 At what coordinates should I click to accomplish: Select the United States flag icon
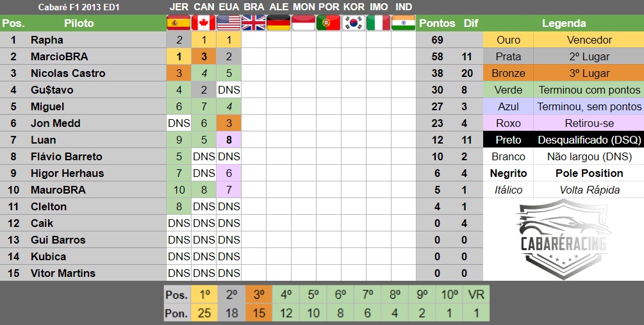coord(229,23)
